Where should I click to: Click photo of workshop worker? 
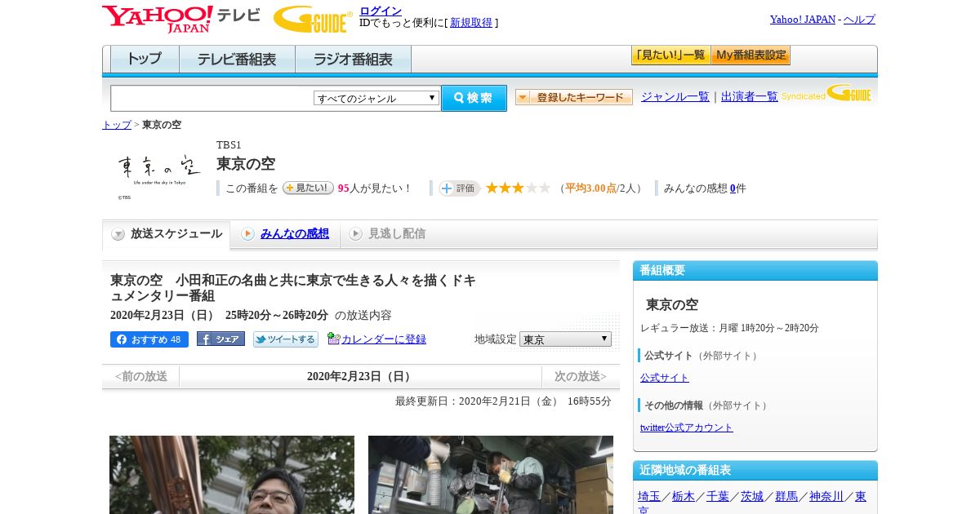coord(491,475)
